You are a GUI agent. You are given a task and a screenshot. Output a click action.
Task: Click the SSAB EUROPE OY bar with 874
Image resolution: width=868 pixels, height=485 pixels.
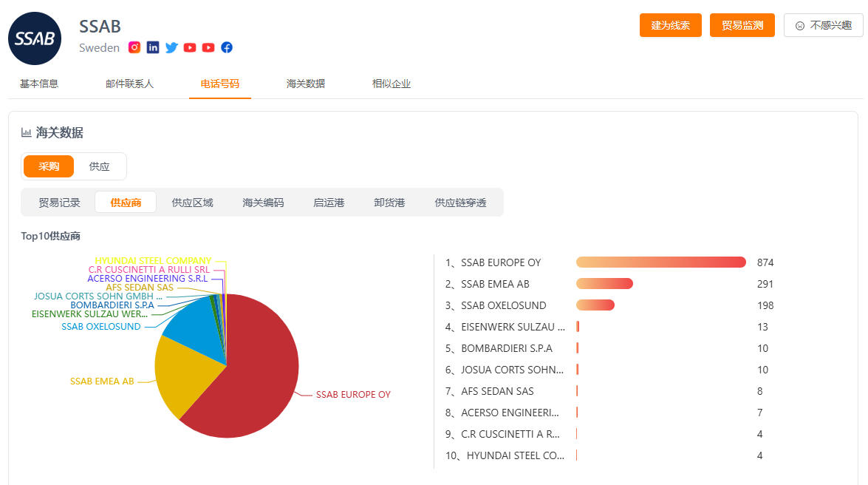(661, 262)
